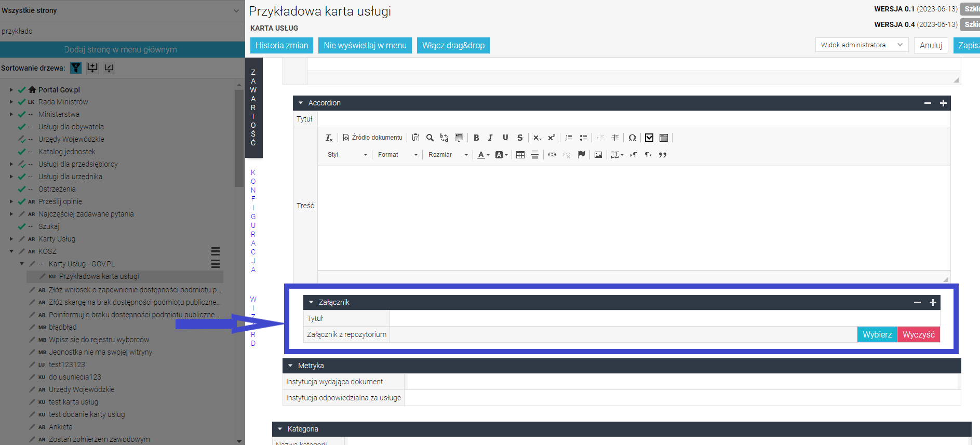This screenshot has width=980, height=445.
Task: Open document source view (Źródło dokumentu)
Action: coord(372,138)
